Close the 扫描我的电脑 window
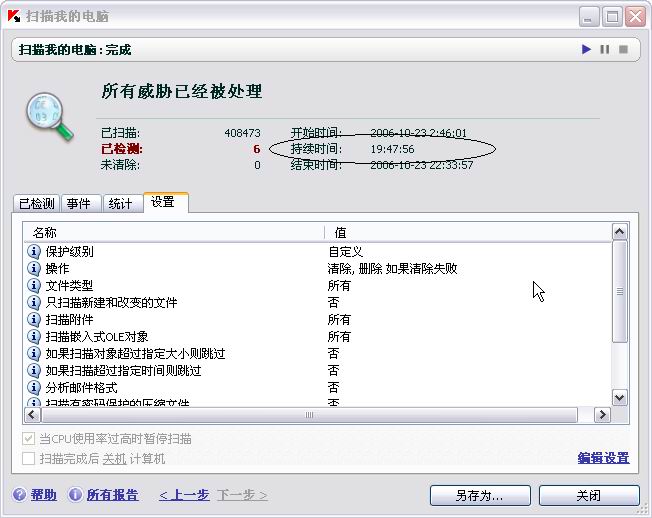 click(x=635, y=17)
